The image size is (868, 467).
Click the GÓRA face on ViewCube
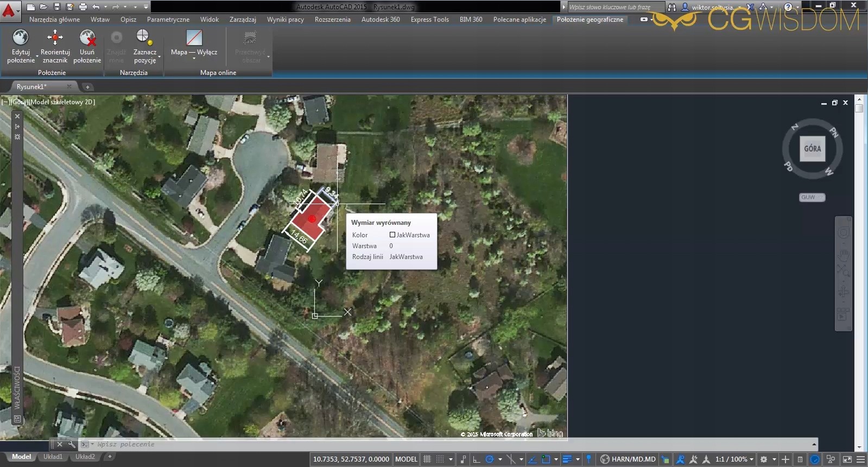click(x=812, y=149)
